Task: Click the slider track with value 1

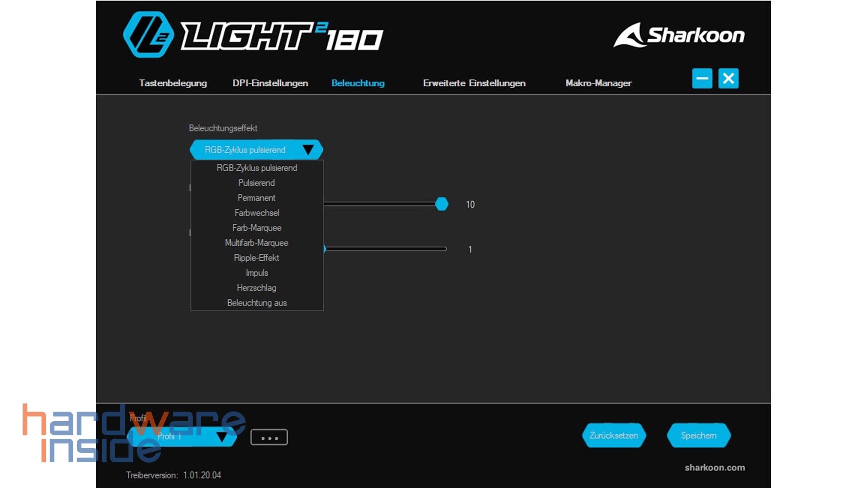Action: click(386, 249)
